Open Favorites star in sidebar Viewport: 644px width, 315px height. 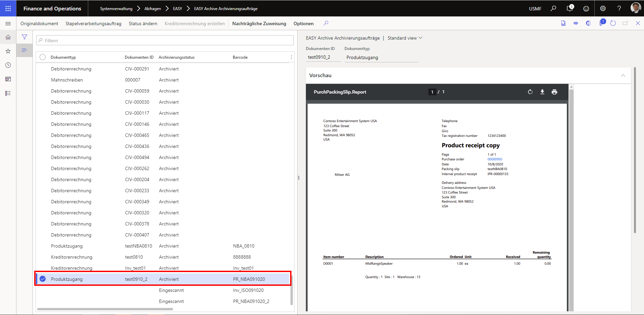pos(8,51)
